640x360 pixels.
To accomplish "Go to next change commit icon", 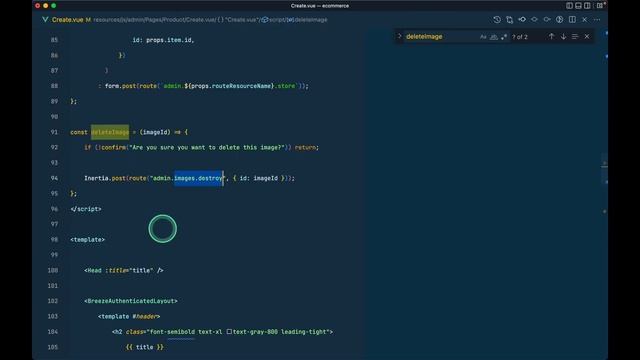I will point(547,20).
